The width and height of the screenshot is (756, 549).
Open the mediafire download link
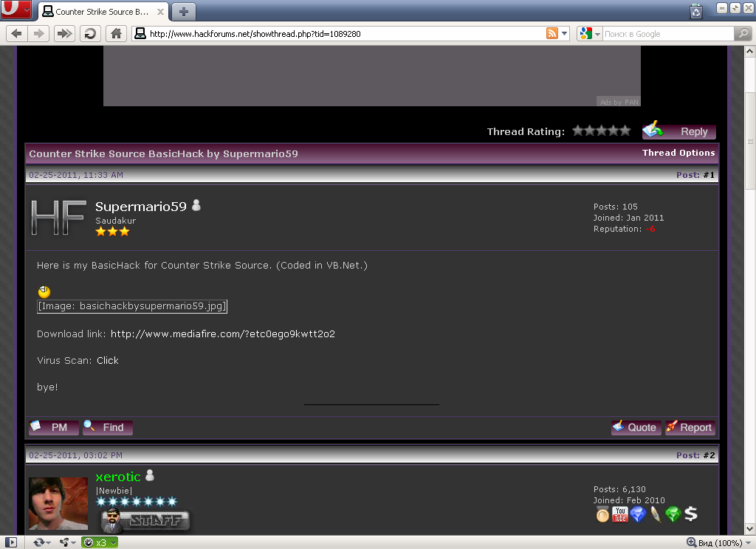pos(223,334)
